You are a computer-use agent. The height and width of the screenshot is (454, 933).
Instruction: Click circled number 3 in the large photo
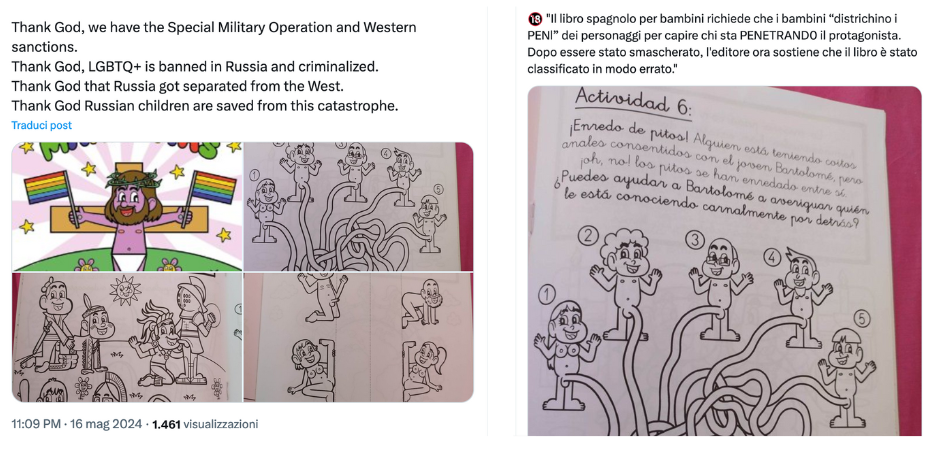pyautogui.click(x=694, y=240)
